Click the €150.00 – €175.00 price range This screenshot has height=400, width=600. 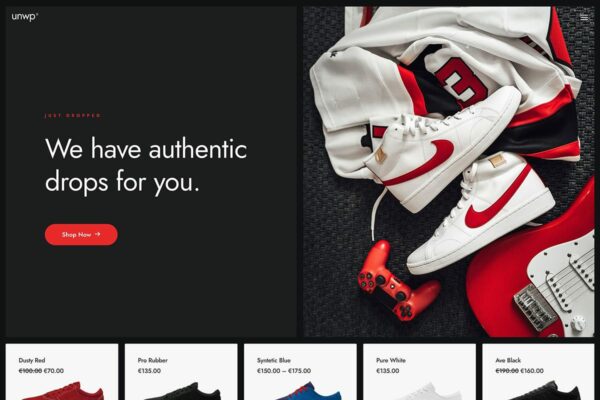point(284,371)
